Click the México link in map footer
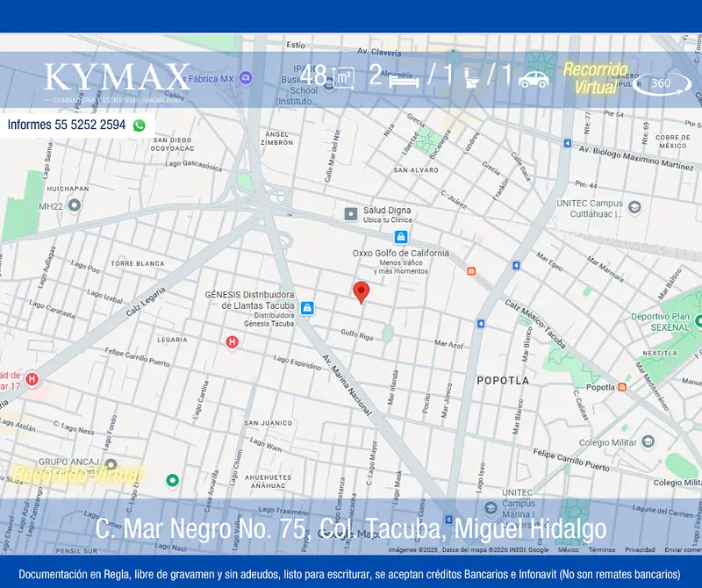 pyautogui.click(x=568, y=549)
